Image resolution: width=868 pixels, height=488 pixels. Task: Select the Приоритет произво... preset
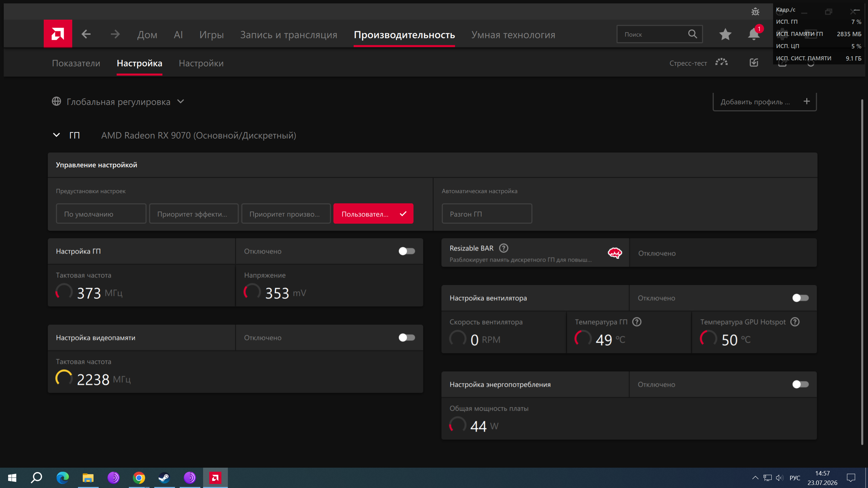tap(286, 213)
